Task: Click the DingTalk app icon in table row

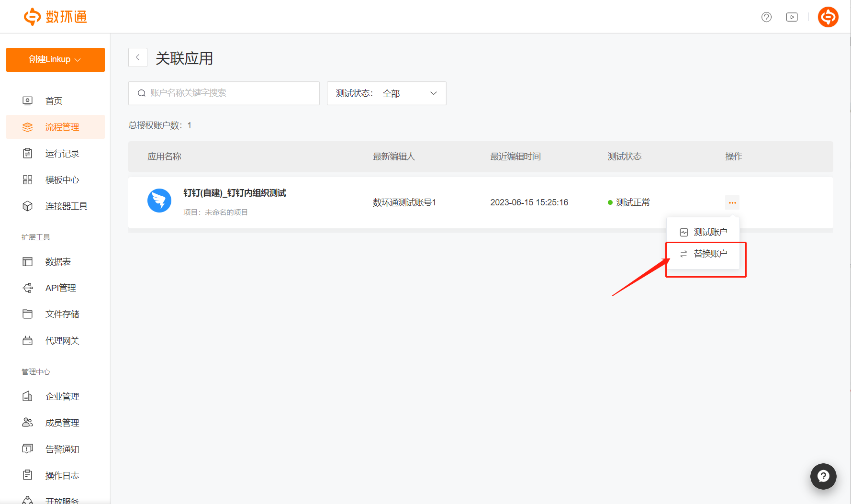Action: [x=159, y=201]
